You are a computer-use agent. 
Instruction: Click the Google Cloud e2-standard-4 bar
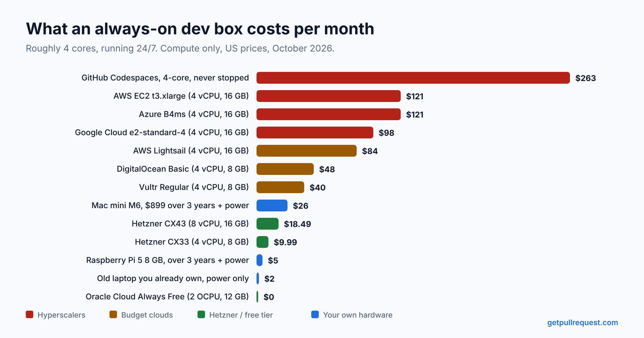point(315,133)
